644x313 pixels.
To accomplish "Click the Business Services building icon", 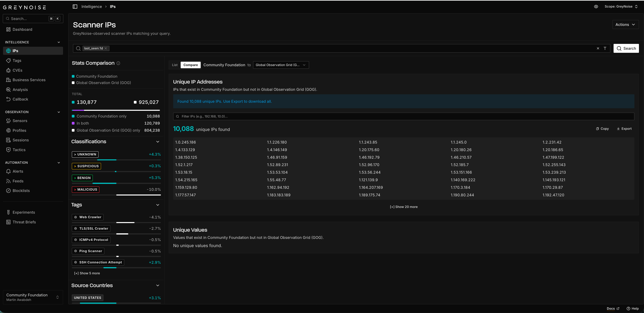I will coord(8,80).
